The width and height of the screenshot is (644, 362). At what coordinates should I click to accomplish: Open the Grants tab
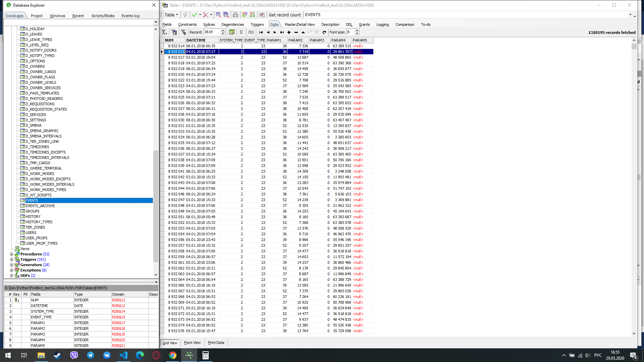364,24
